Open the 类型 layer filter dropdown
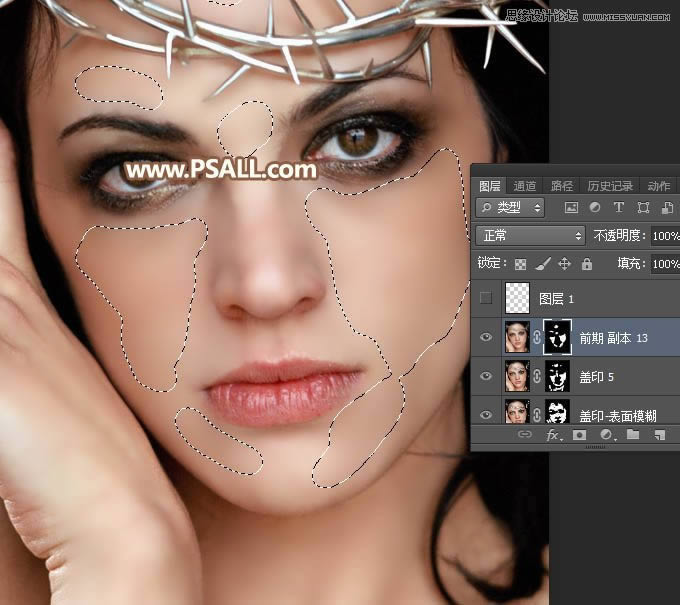The height and width of the screenshot is (605, 680). click(511, 208)
